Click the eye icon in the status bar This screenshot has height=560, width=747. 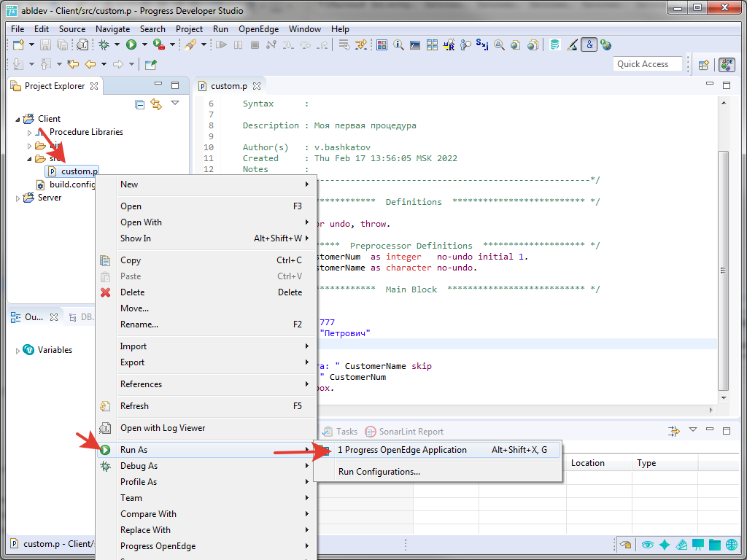coord(647,545)
